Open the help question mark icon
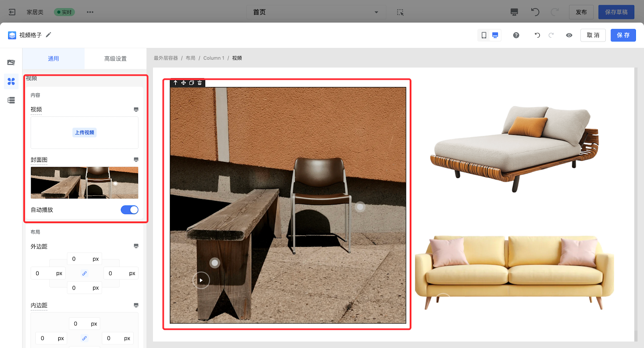This screenshot has height=348, width=644. coord(516,35)
